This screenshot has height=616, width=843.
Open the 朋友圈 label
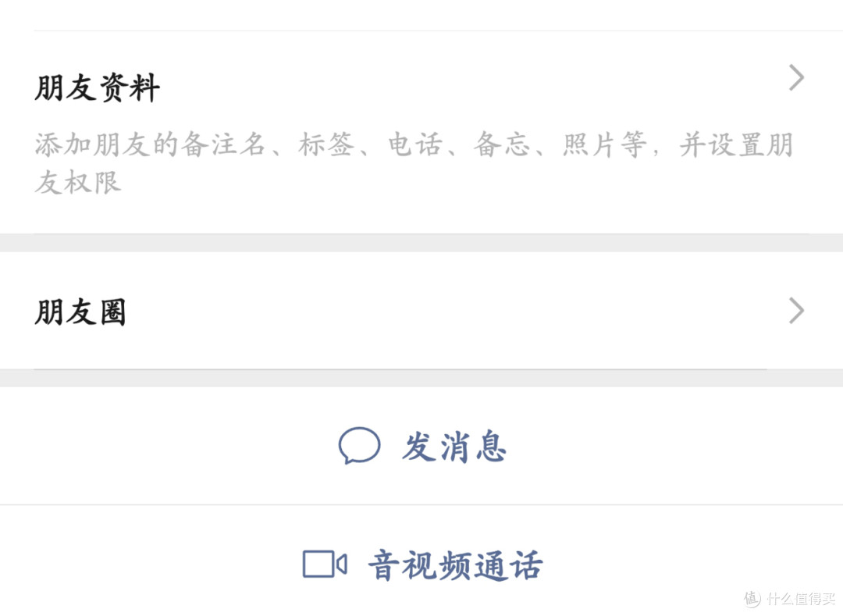click(x=80, y=312)
